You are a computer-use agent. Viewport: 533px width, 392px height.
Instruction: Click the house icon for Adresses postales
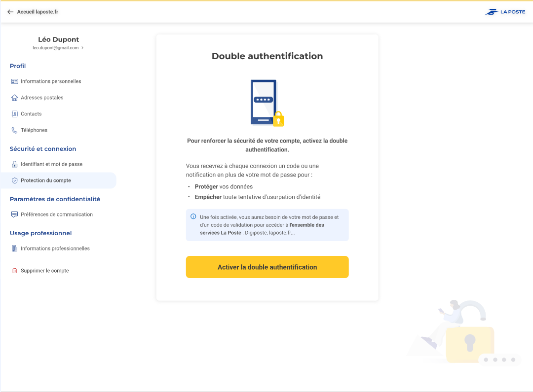coord(14,98)
